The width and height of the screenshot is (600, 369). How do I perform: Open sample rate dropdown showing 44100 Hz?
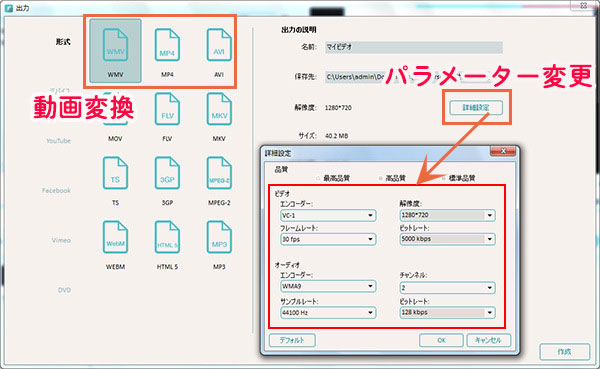328,313
